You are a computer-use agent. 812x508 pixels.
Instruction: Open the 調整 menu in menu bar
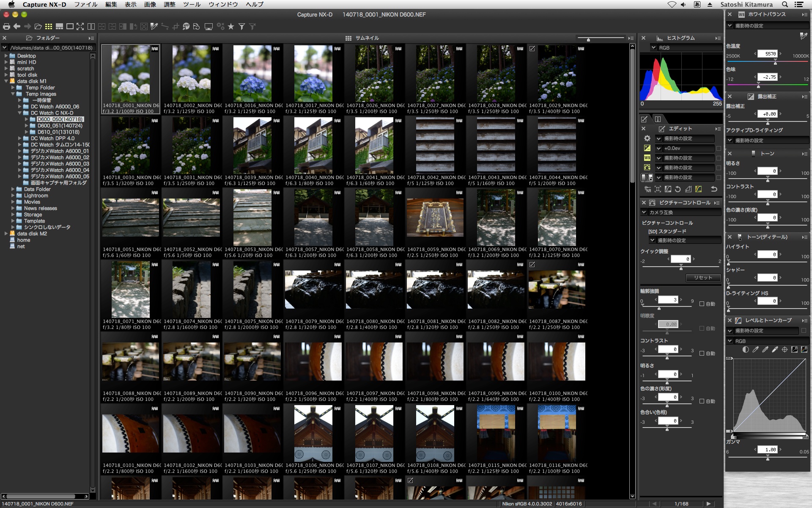(170, 5)
